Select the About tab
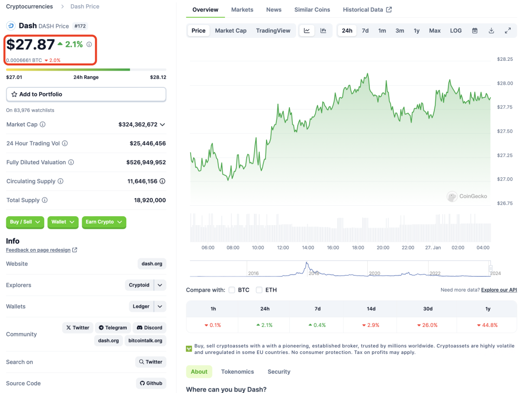 [199, 372]
